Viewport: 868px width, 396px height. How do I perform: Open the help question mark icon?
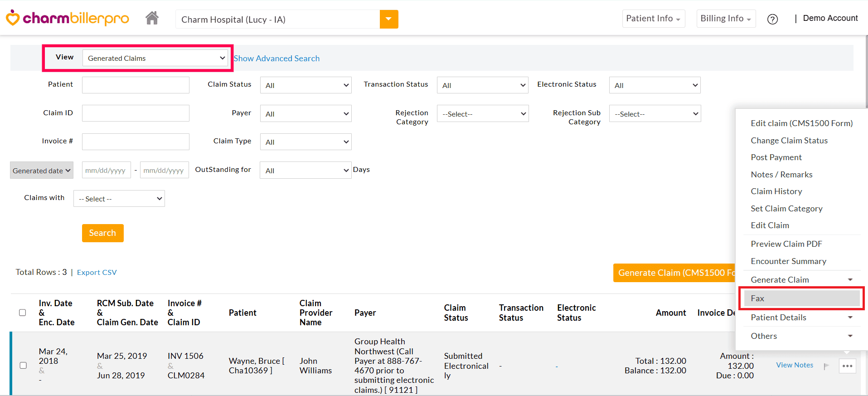point(772,19)
